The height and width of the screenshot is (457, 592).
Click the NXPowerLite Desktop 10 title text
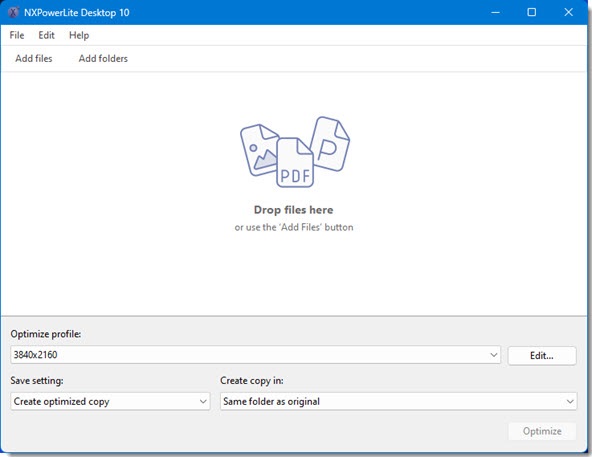click(77, 13)
